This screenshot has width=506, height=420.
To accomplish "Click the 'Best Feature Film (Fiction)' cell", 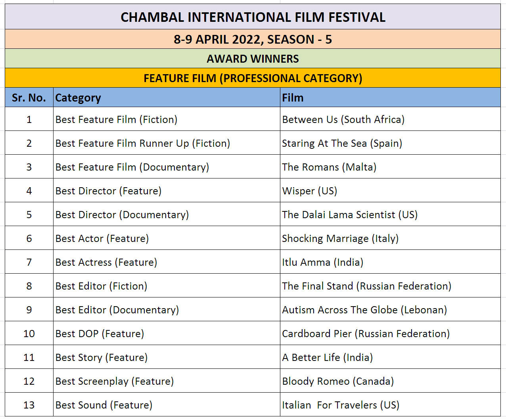I will click(x=167, y=119).
